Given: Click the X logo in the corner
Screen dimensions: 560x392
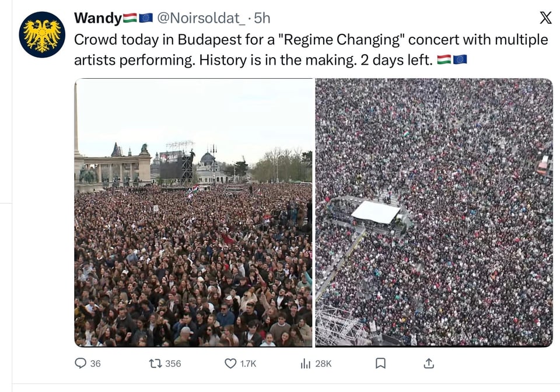Looking at the screenshot, I should [545, 17].
